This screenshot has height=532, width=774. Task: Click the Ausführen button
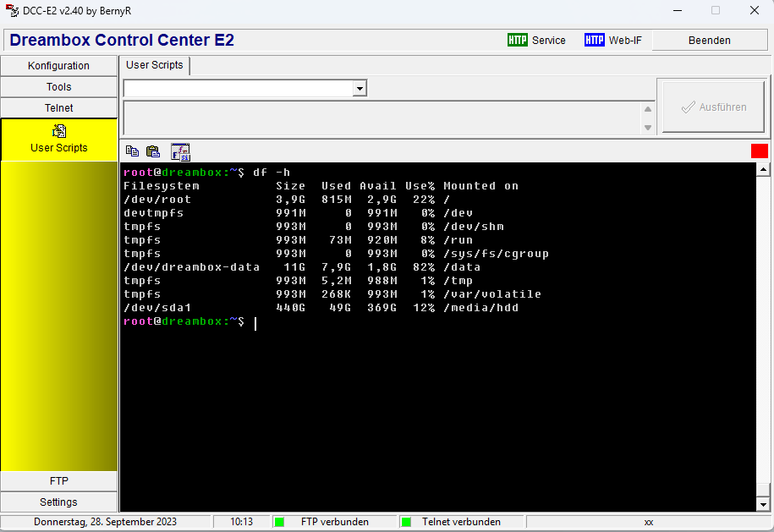tap(714, 107)
